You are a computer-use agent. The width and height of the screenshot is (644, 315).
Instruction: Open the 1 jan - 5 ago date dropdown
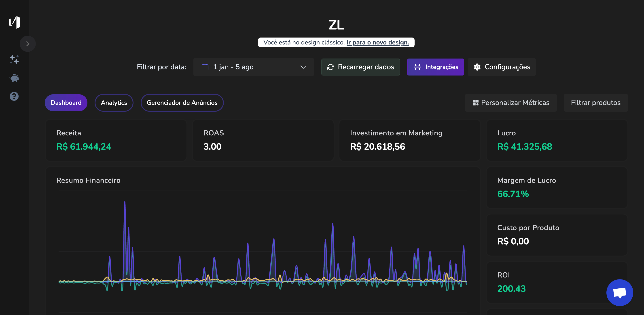tap(253, 67)
